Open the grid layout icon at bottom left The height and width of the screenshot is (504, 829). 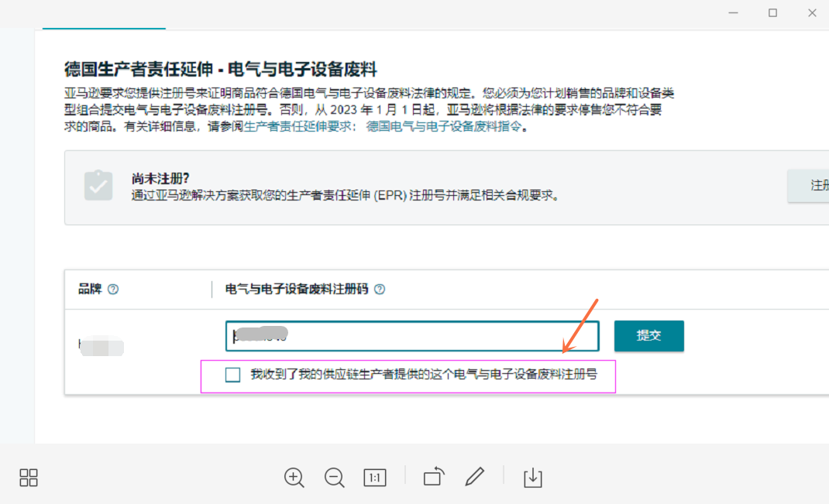(28, 478)
